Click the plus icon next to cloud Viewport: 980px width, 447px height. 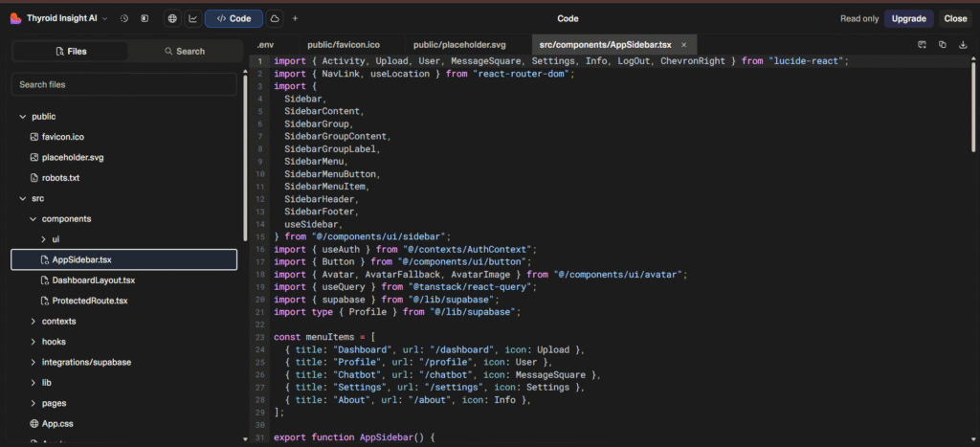[x=295, y=19]
